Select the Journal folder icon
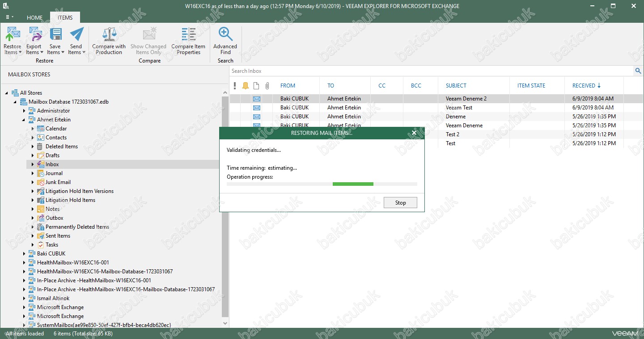644x339 pixels. tap(41, 173)
